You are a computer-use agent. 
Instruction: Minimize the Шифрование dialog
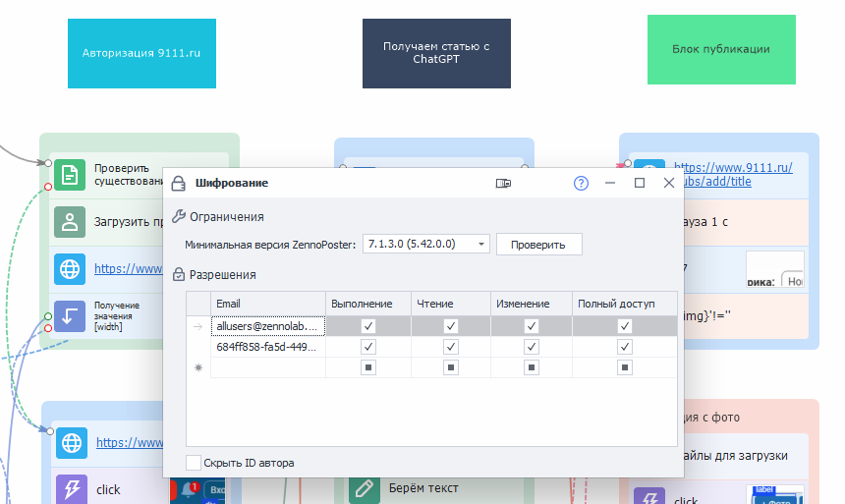point(610,184)
